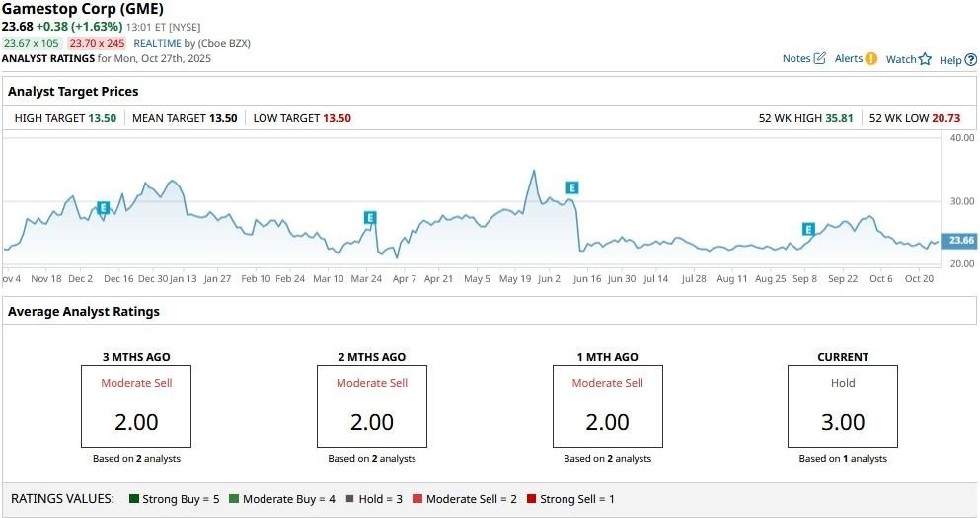Screen dimensions: 980x518
Task: Click the Strong Buy dark green swatch
Action: [134, 498]
